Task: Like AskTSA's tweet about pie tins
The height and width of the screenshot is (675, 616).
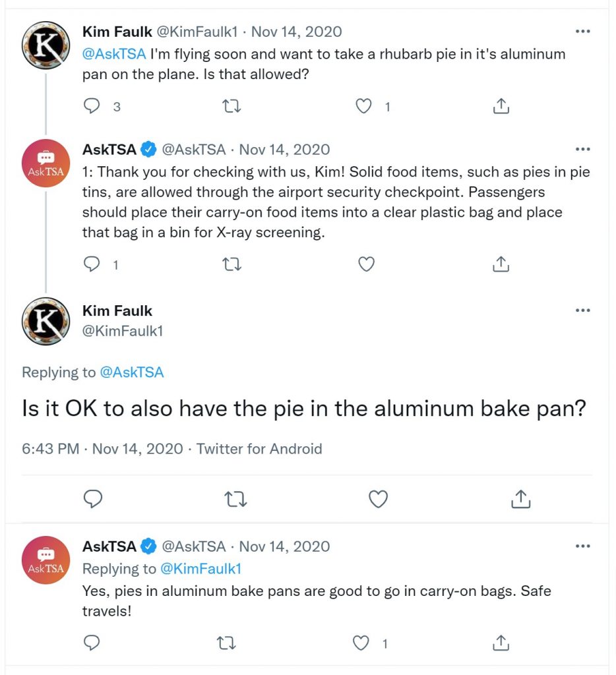Action: click(367, 264)
